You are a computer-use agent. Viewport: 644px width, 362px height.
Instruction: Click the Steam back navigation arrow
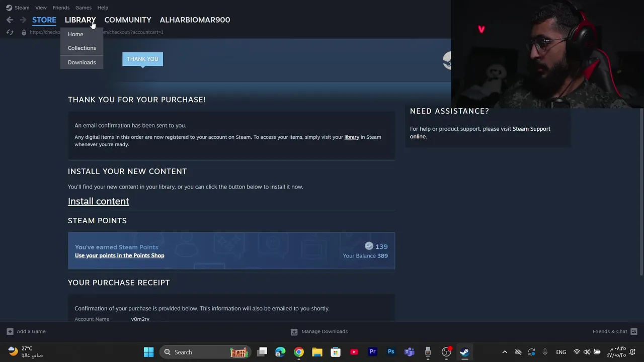[10, 20]
